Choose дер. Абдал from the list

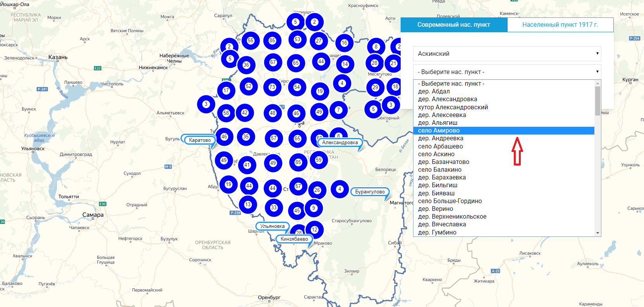point(504,91)
